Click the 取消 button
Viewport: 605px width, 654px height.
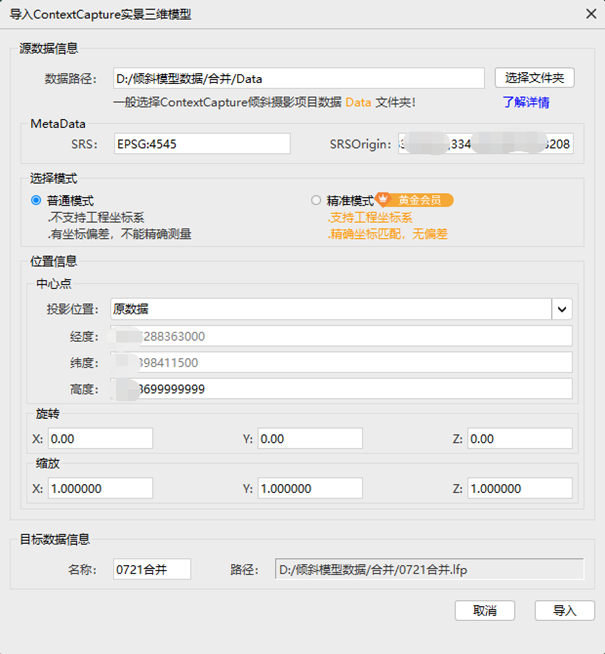(x=485, y=611)
